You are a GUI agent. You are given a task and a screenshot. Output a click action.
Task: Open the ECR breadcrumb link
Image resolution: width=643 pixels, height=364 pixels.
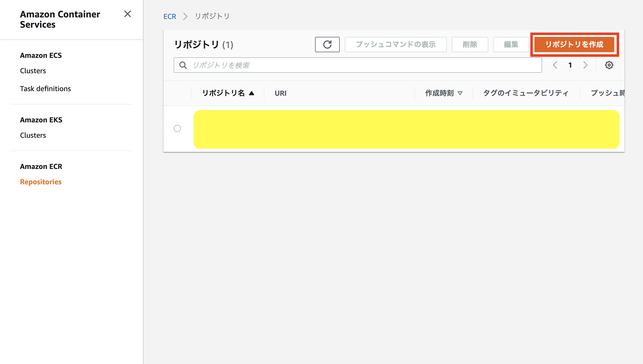pyautogui.click(x=170, y=16)
